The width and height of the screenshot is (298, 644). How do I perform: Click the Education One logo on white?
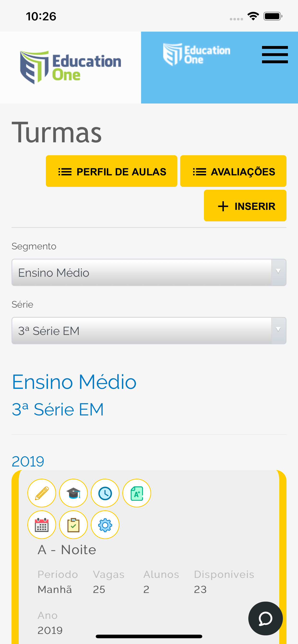point(70,67)
